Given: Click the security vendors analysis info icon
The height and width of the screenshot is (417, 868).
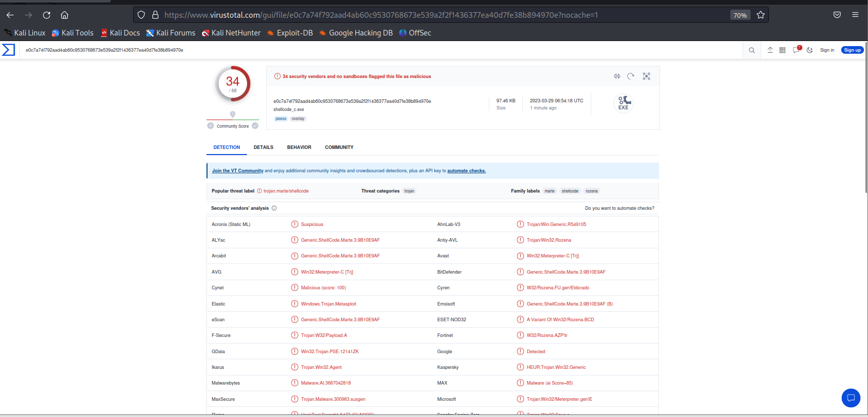Looking at the screenshot, I should [x=274, y=208].
